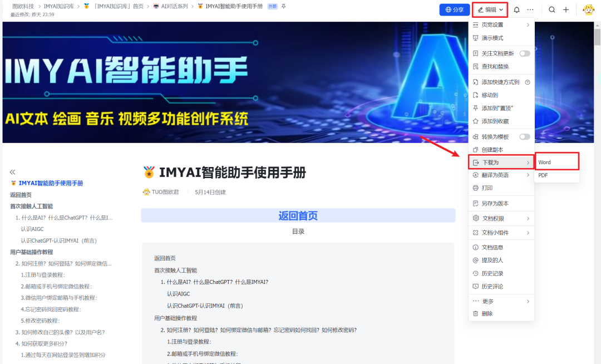Click the trash icon for 删除

click(476, 313)
